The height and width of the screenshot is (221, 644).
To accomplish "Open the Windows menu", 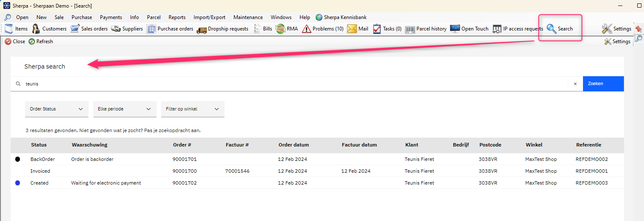I will (x=281, y=17).
